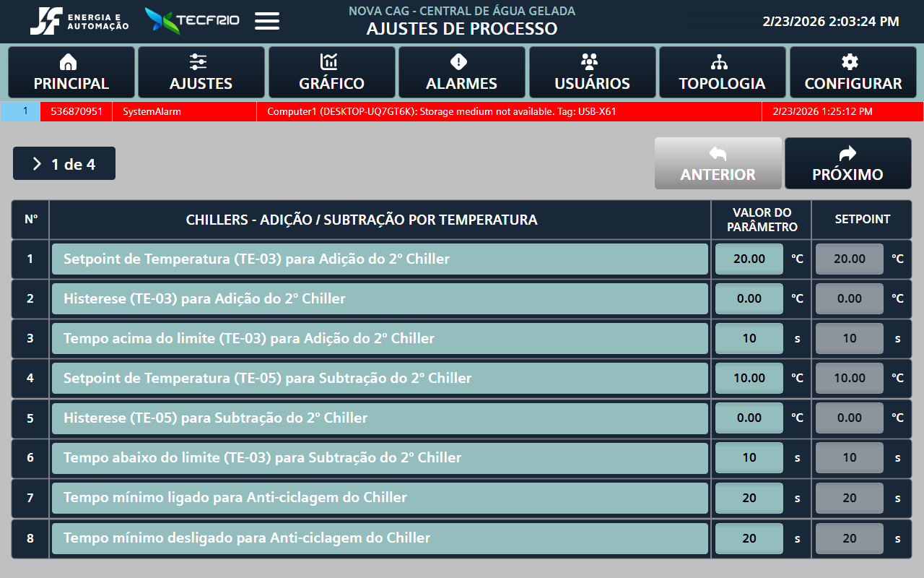The image size is (924, 578).
Task: Open the hamburger menu icon
Action: point(267,21)
